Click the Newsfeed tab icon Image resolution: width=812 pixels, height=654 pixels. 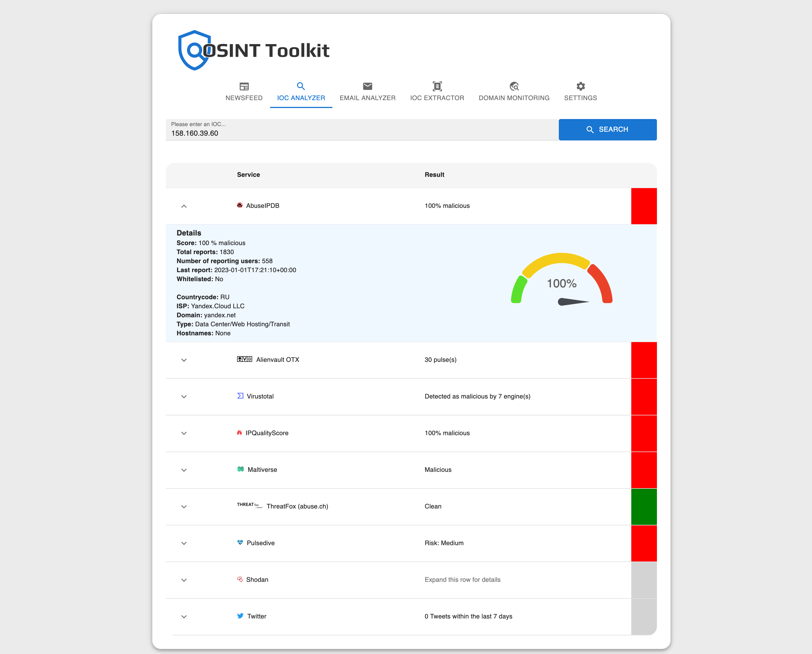pos(244,86)
